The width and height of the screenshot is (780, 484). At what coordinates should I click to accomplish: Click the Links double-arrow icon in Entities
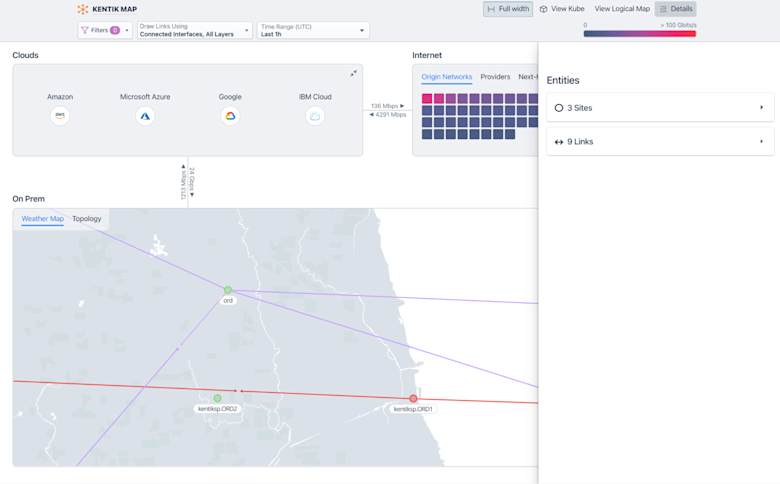point(559,142)
